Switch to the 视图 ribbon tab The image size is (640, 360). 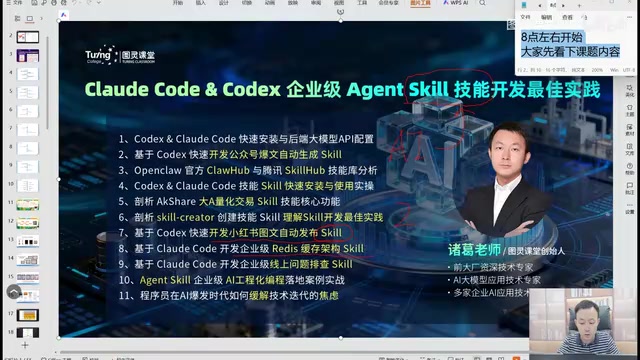pos(339,2)
